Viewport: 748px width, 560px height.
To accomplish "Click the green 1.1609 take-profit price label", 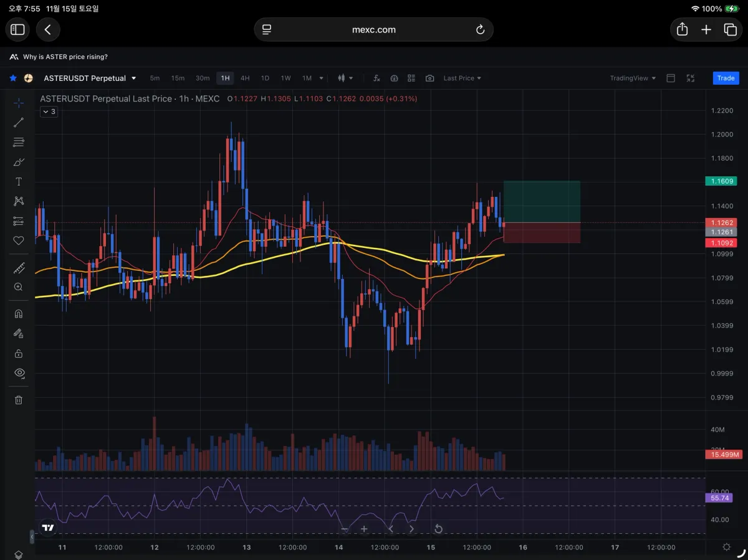I will 721,181.
